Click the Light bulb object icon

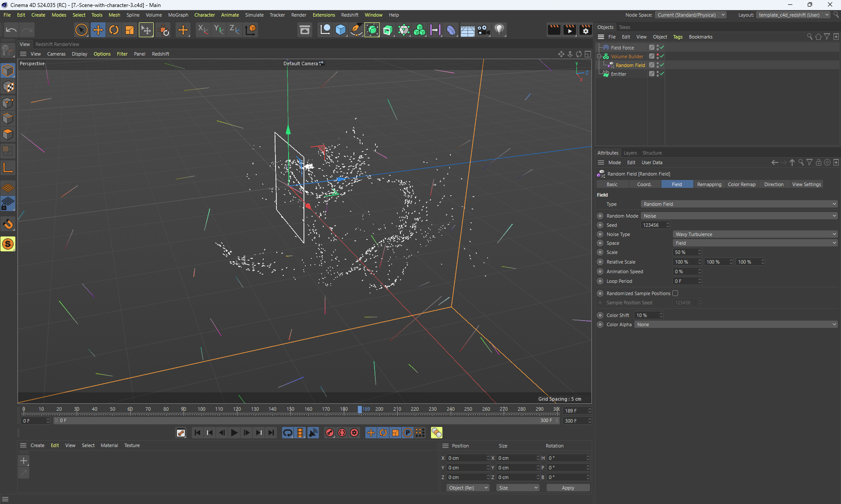[x=499, y=30]
